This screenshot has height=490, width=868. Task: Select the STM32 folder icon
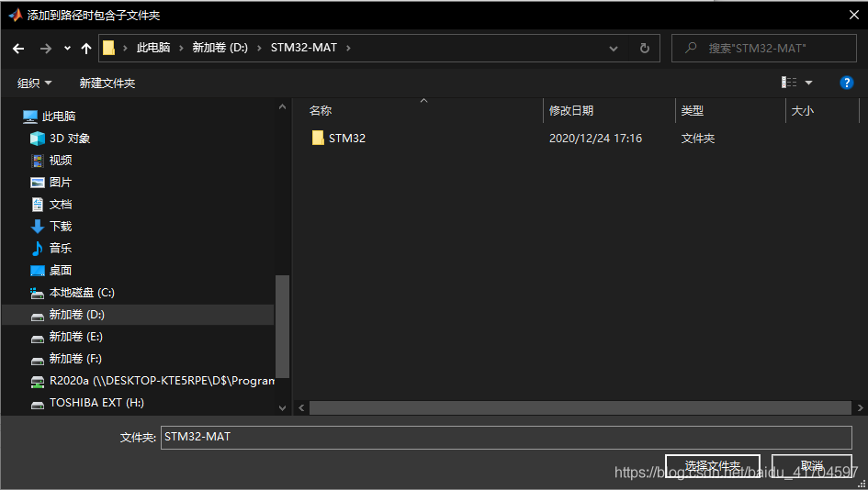coord(318,139)
